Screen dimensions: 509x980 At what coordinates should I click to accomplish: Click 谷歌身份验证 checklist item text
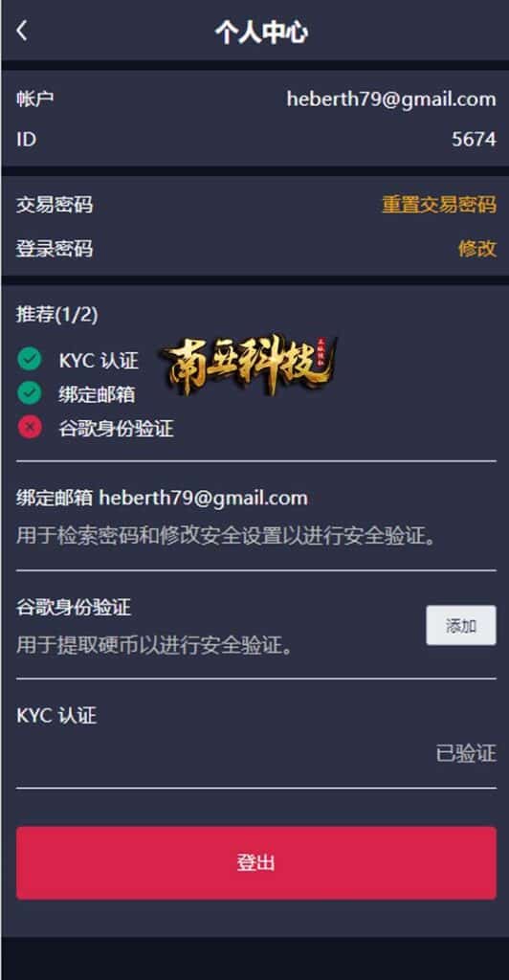(x=116, y=428)
